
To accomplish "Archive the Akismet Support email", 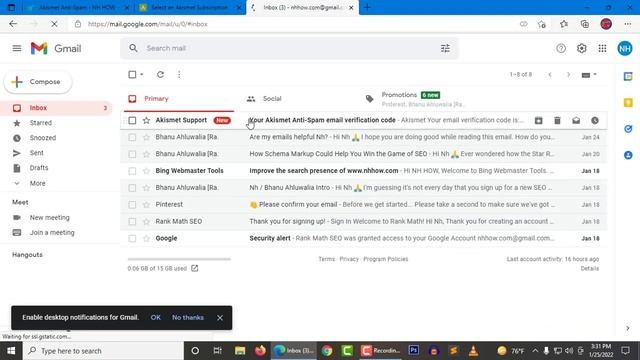I will coord(539,120).
